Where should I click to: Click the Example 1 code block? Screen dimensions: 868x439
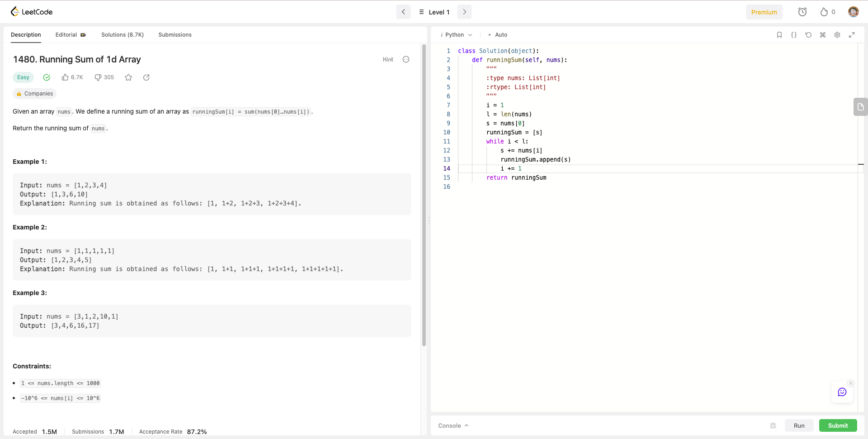tap(212, 194)
